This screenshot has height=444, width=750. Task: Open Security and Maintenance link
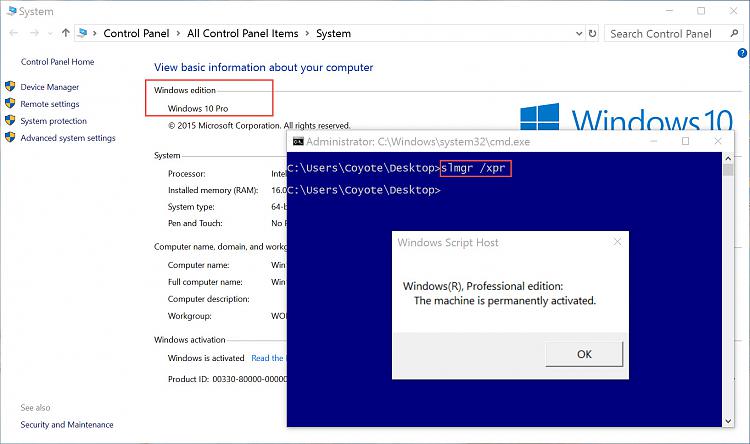click(67, 424)
